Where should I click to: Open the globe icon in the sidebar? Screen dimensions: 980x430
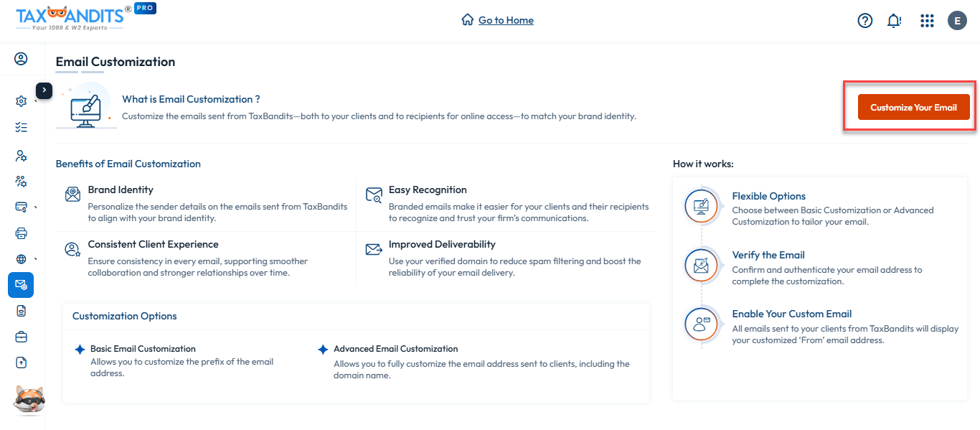[x=21, y=259]
